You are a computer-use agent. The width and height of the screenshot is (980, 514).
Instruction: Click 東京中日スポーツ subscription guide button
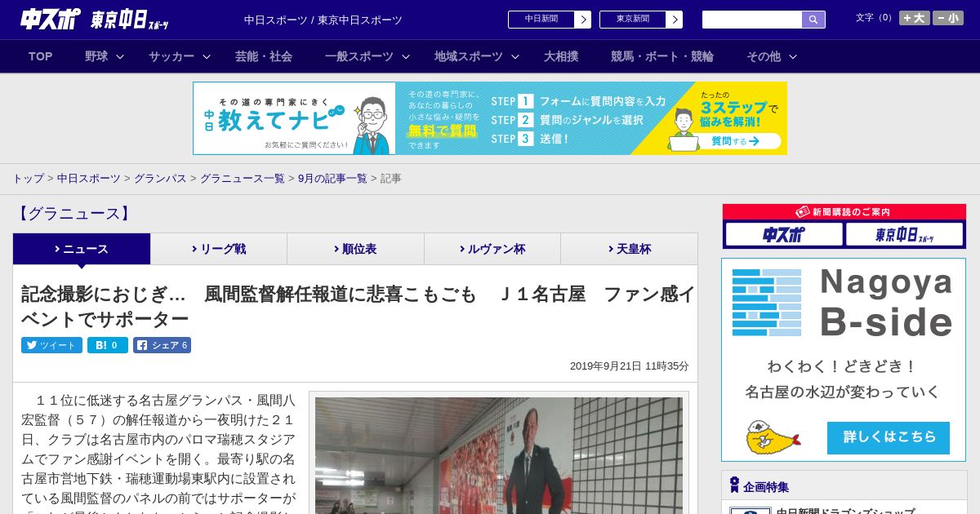pyautogui.click(x=904, y=235)
